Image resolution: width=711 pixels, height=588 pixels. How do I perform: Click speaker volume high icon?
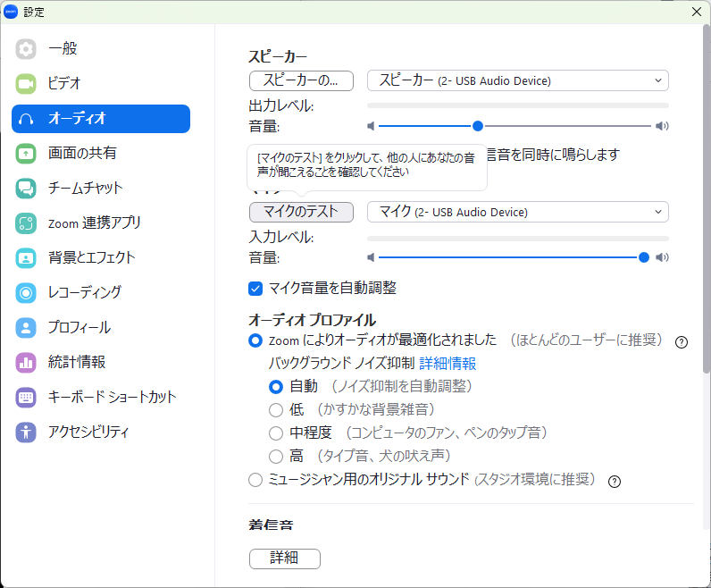662,126
